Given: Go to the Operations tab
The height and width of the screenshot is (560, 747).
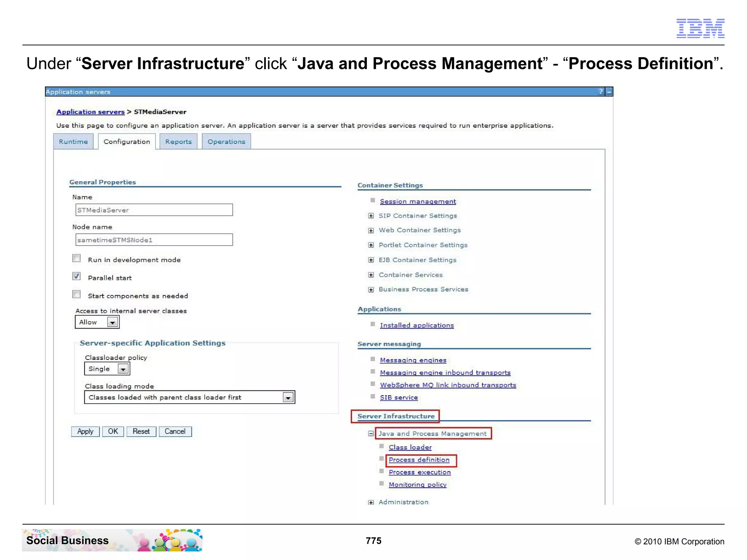Looking at the screenshot, I should pyautogui.click(x=227, y=141).
